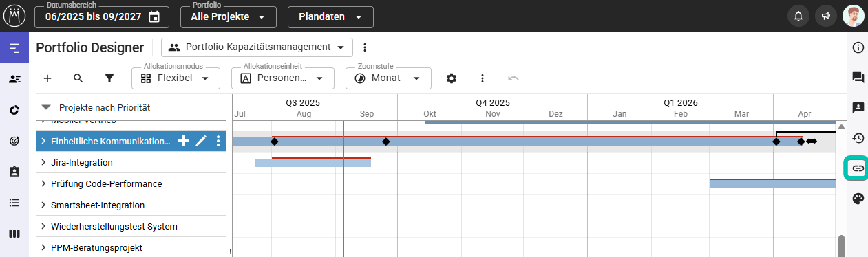868x257 pixels.
Task: Click the filter funnel icon
Action: click(x=109, y=78)
